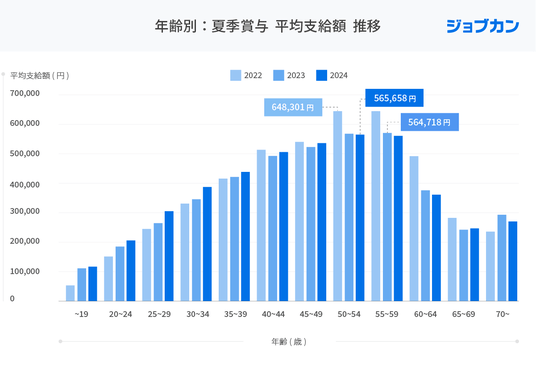Click the 2022 bar for 50~54
The width and height of the screenshot is (536, 371).
coord(338,206)
